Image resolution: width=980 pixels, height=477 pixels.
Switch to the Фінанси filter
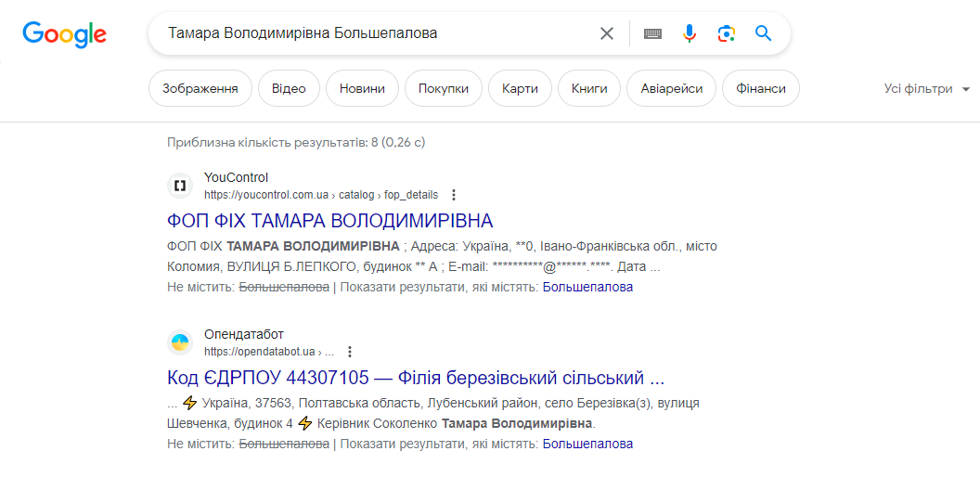click(x=761, y=89)
